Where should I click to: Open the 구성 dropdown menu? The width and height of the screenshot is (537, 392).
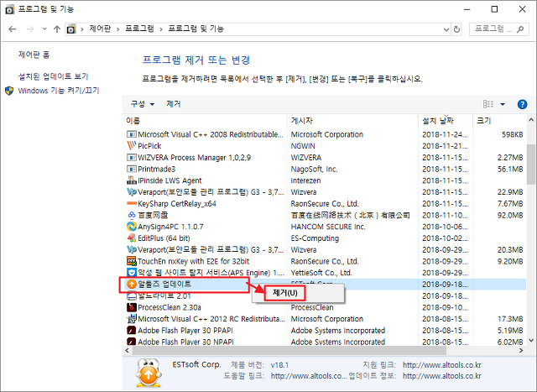pyautogui.click(x=142, y=104)
